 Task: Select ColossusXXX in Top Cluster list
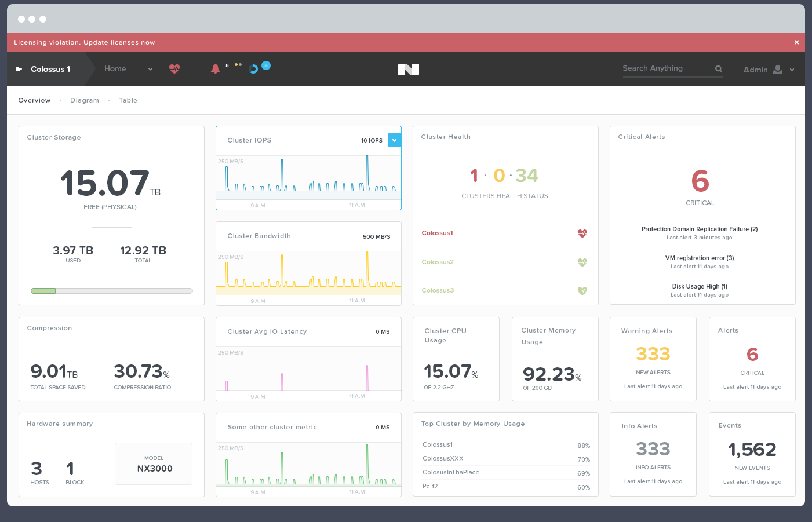click(443, 459)
